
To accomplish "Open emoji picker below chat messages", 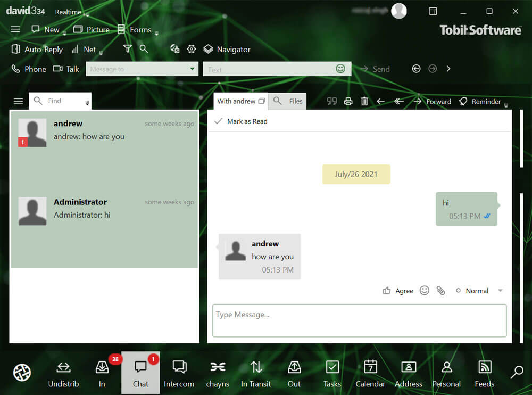I will click(x=425, y=290).
